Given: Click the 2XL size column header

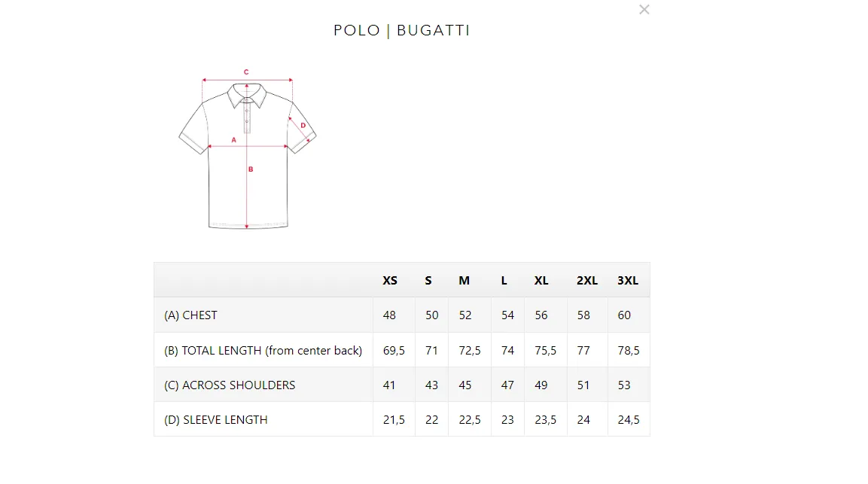Looking at the screenshot, I should click(x=586, y=281).
